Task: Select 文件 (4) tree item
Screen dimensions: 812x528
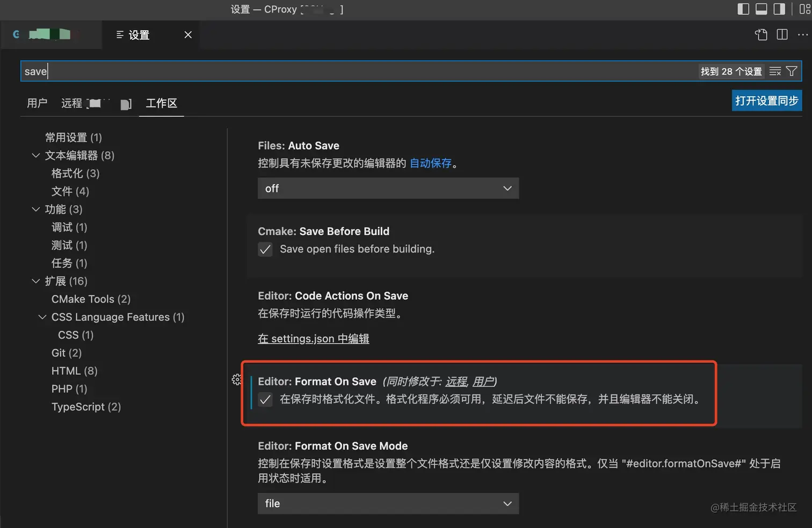Action: [x=70, y=191]
